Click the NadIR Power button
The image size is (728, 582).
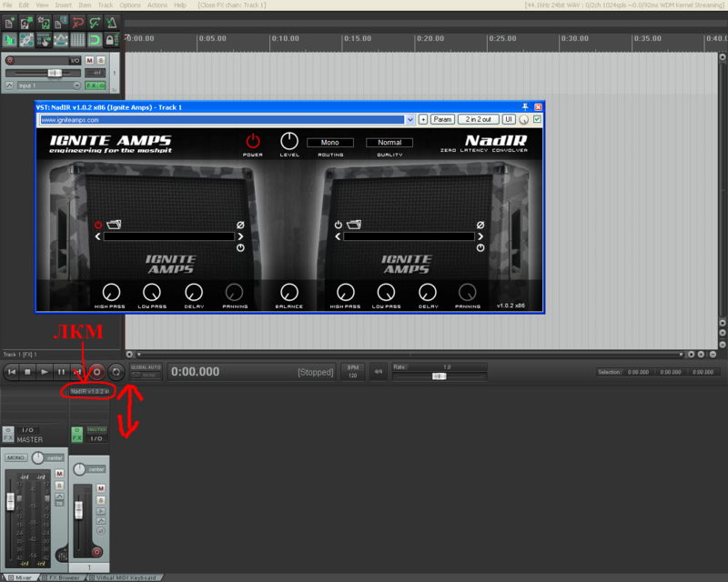tap(253, 140)
